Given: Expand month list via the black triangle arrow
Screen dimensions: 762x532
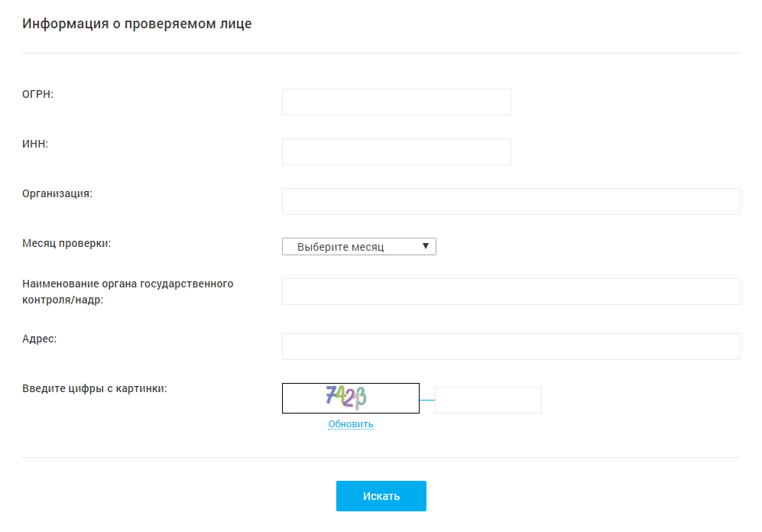Looking at the screenshot, I should [425, 246].
